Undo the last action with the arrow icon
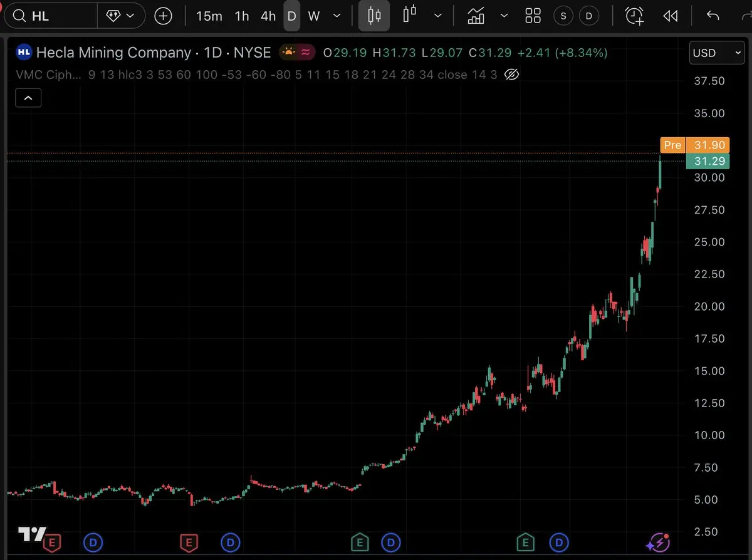Viewport: 752px width, 560px height. (713, 16)
